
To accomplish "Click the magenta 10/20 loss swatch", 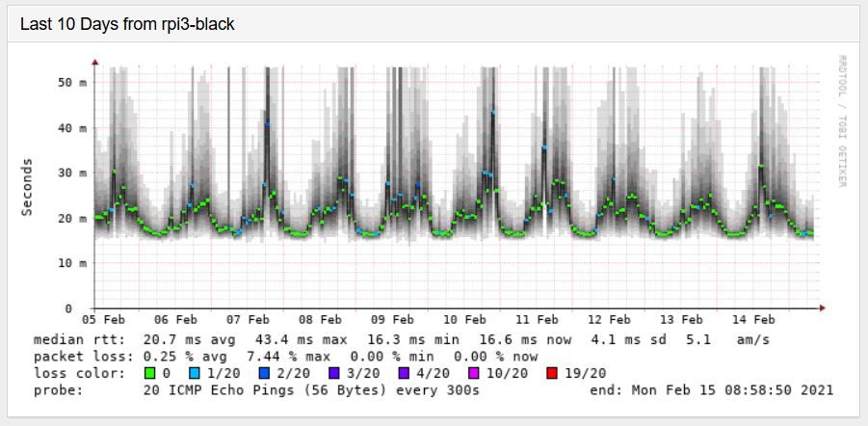I will coord(474,373).
